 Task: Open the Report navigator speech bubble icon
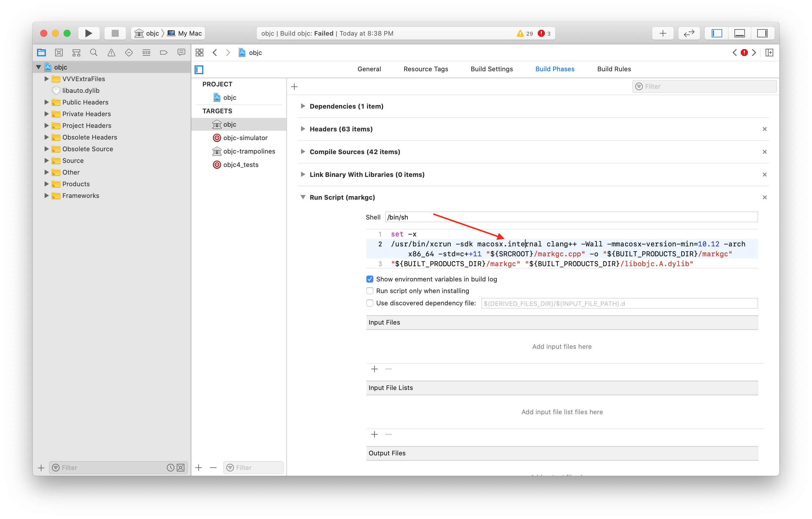tap(181, 53)
